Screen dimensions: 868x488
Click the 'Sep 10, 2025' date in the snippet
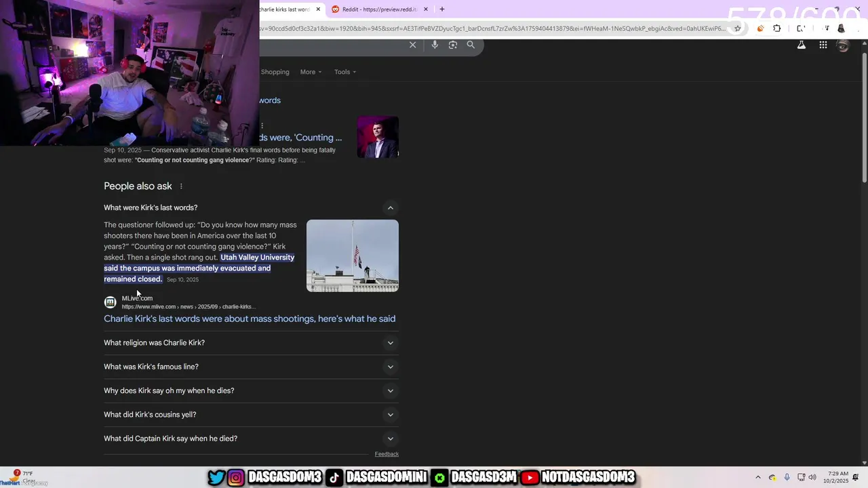(182, 280)
